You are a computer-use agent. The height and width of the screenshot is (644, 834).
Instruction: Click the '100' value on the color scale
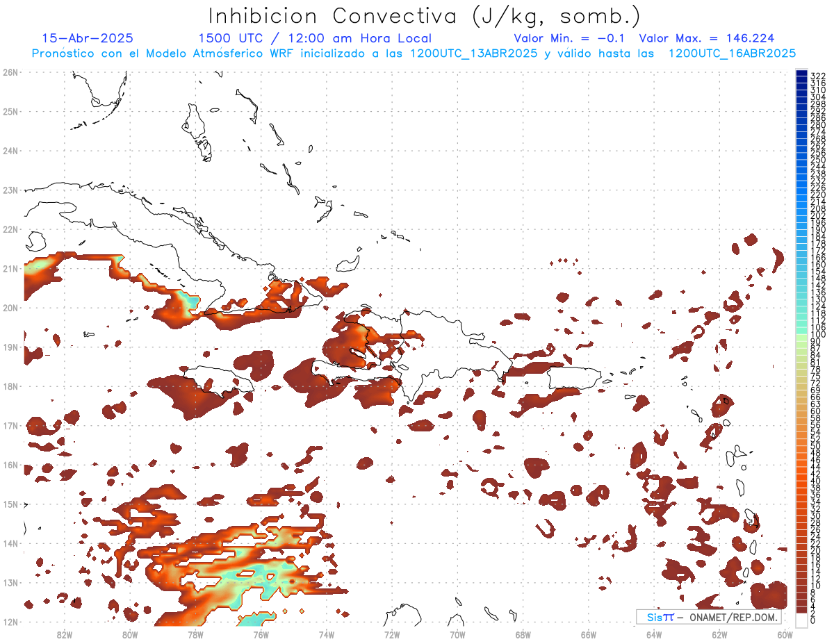(818, 335)
